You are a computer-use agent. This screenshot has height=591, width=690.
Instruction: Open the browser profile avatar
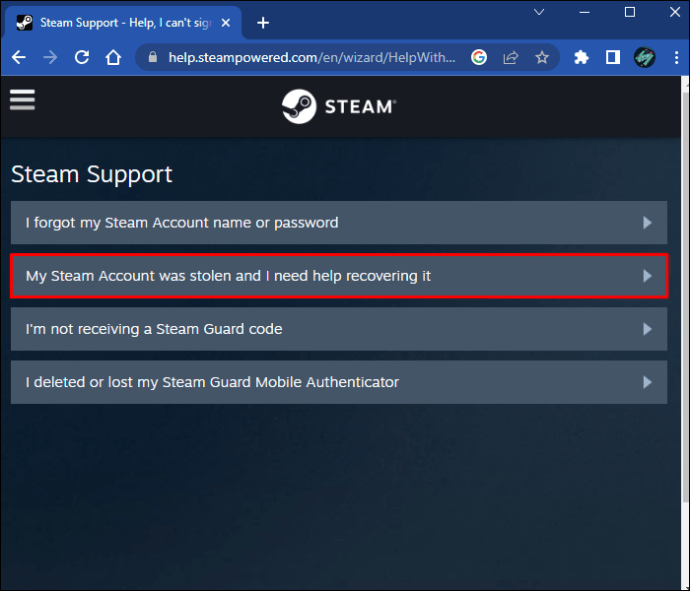coord(644,57)
